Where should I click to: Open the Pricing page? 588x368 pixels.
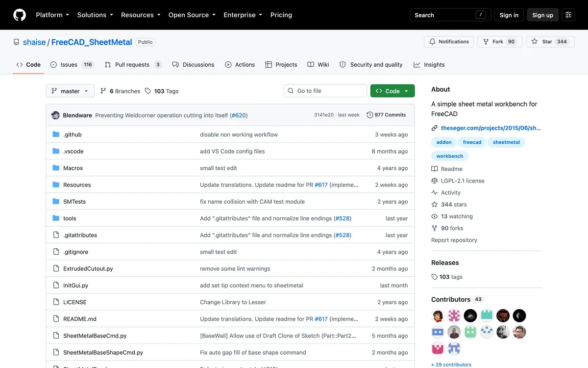click(x=281, y=15)
